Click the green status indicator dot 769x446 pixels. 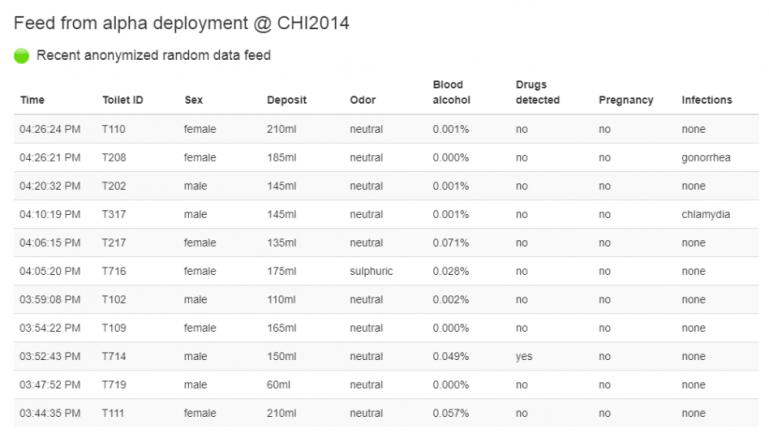coord(22,56)
